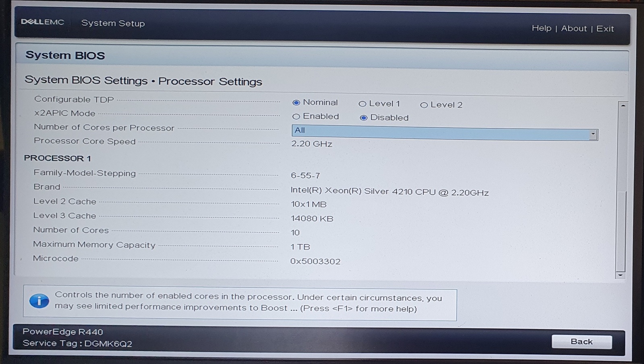Click the 6-55-7 value
This screenshot has height=364, width=644.
pyautogui.click(x=305, y=176)
